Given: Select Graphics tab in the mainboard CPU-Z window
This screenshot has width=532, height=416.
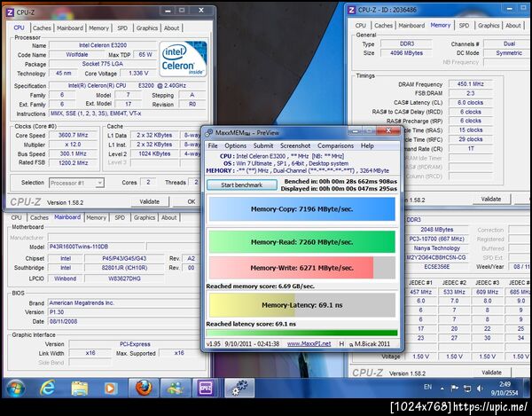Looking at the screenshot, I should 145,217.
